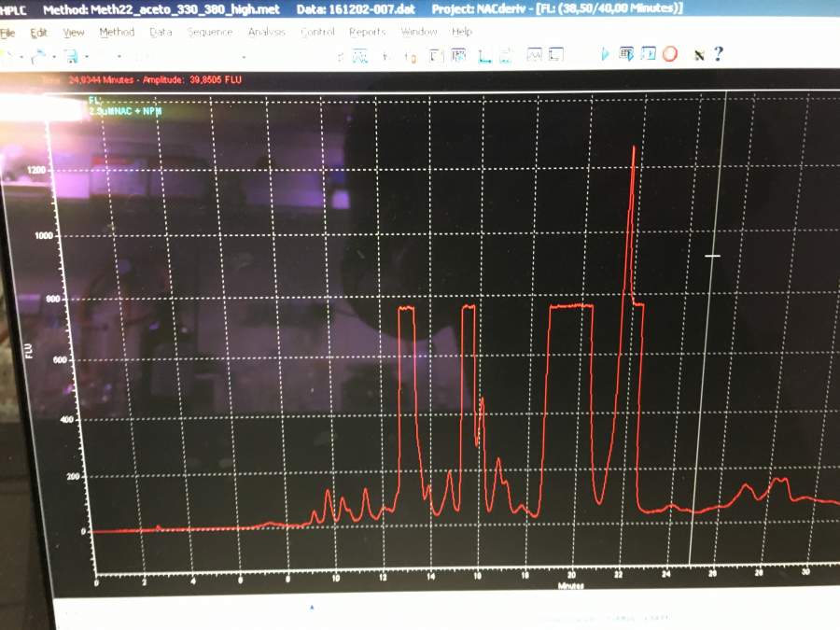Click the flat-topped saturated peak near 20 minutes
This screenshot has width=840, height=630.
pyautogui.click(x=571, y=306)
